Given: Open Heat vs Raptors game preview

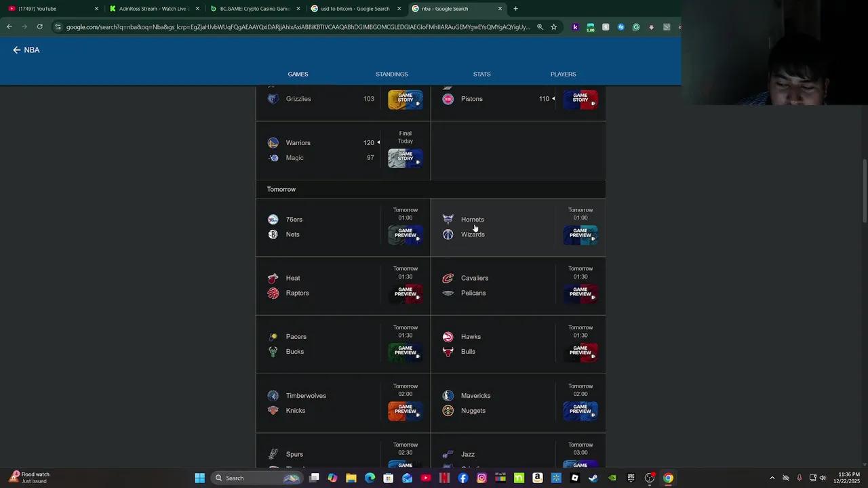Looking at the screenshot, I should click(x=406, y=293).
